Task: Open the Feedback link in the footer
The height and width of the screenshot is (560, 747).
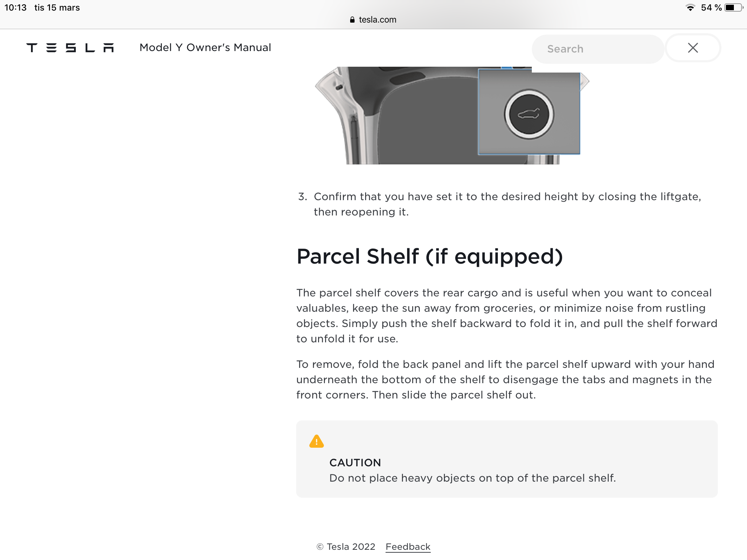Action: pos(408,547)
